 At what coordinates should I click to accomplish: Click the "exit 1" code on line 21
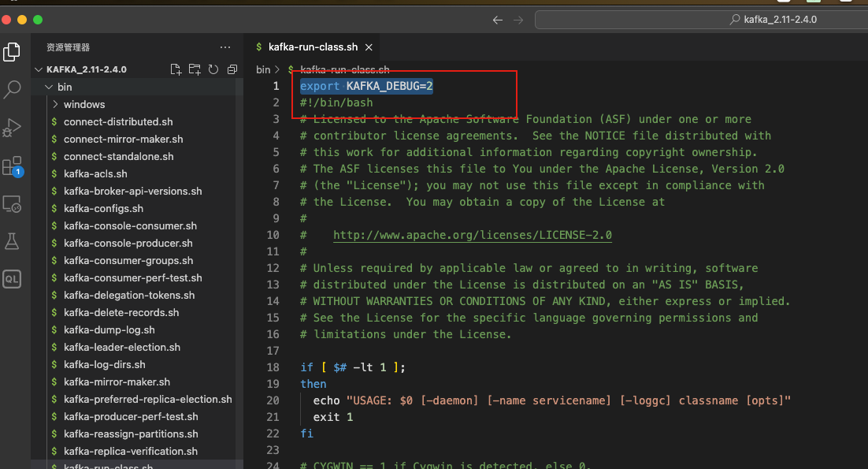[332, 417]
